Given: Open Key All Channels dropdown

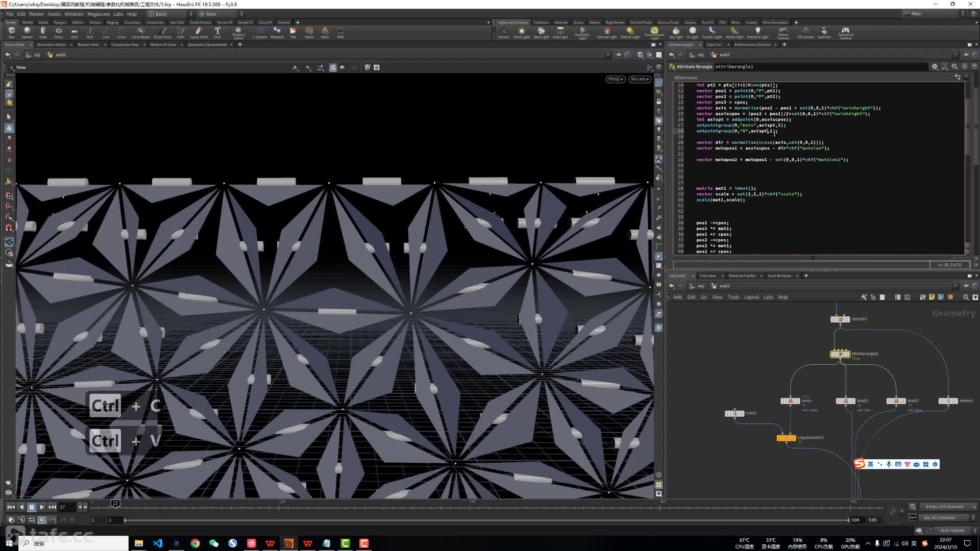Looking at the screenshot, I should click(948, 518).
